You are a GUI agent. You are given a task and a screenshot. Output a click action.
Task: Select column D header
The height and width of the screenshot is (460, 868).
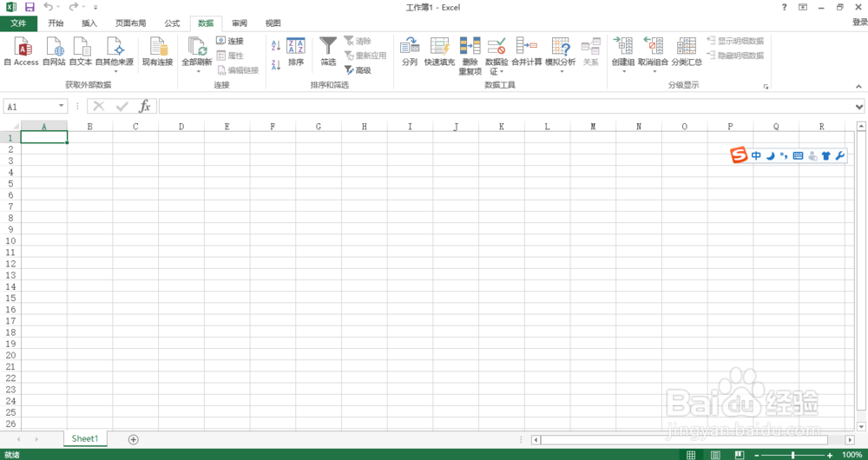pos(181,127)
